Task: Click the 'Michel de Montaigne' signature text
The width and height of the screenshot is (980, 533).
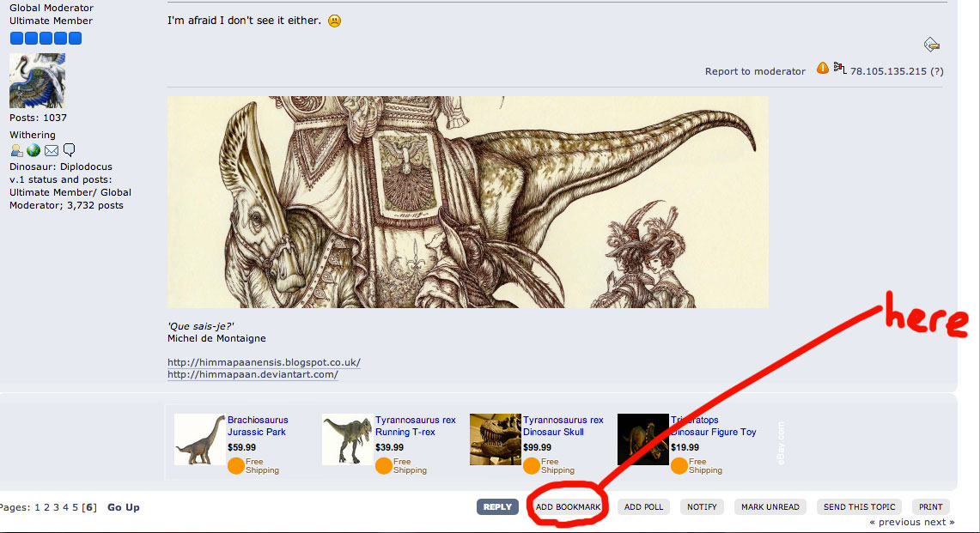Action: pyautogui.click(x=217, y=338)
